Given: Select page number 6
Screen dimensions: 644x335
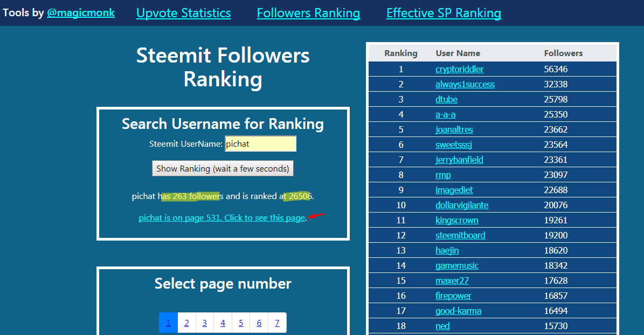Looking at the screenshot, I should [x=259, y=323].
